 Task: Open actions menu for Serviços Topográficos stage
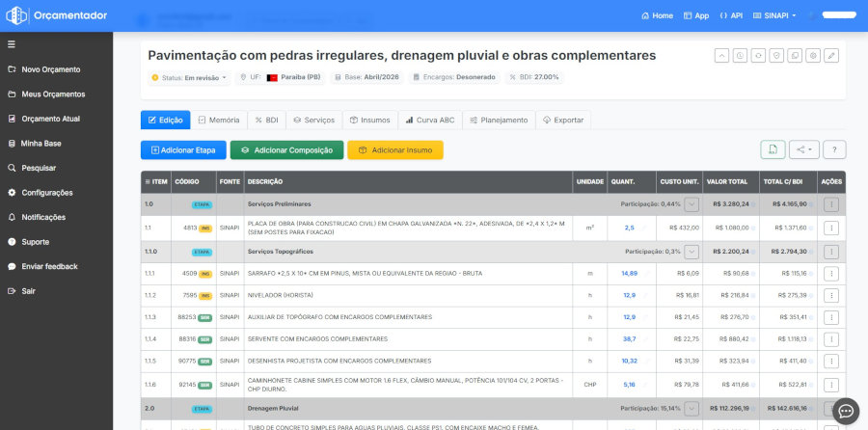[x=831, y=252]
